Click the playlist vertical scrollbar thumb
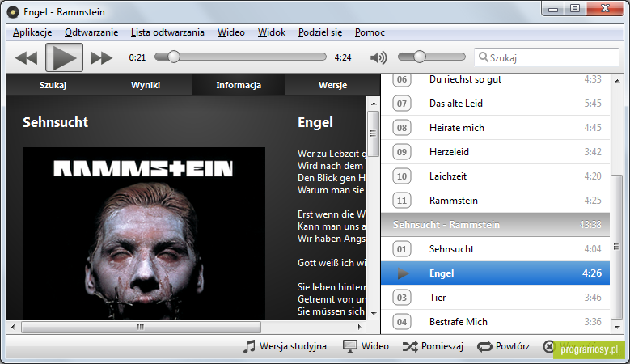This screenshot has width=630, height=364. [x=617, y=247]
